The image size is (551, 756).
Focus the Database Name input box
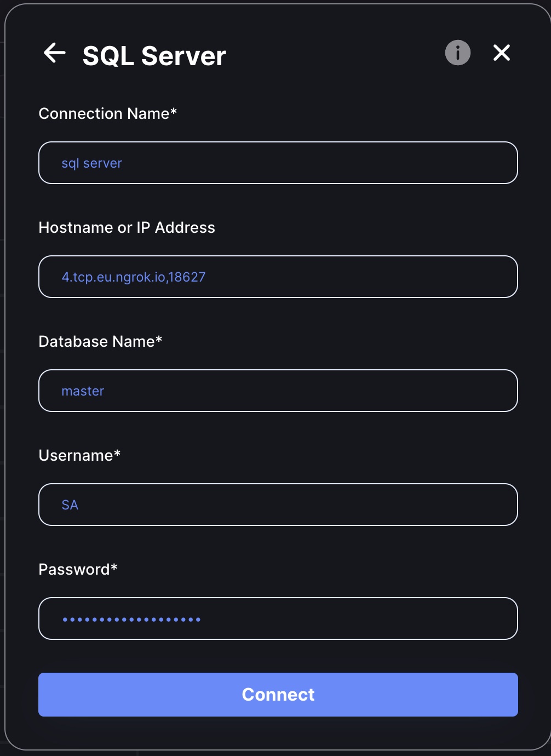[278, 391]
